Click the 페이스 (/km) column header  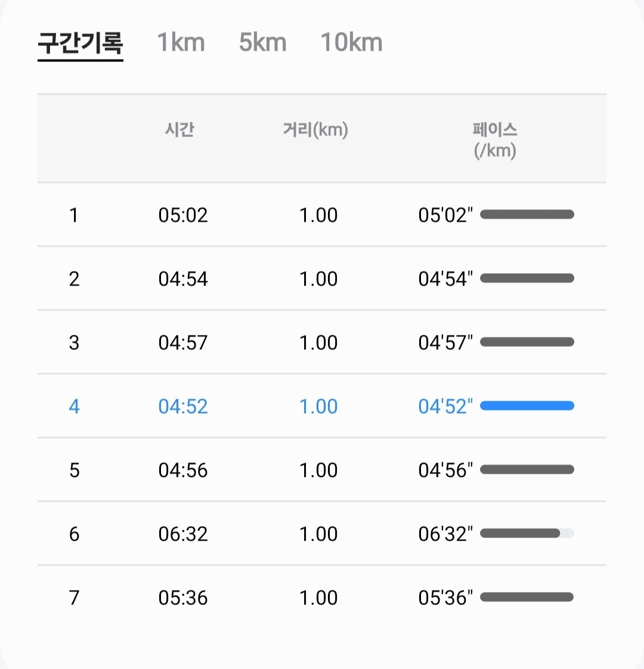pos(495,140)
